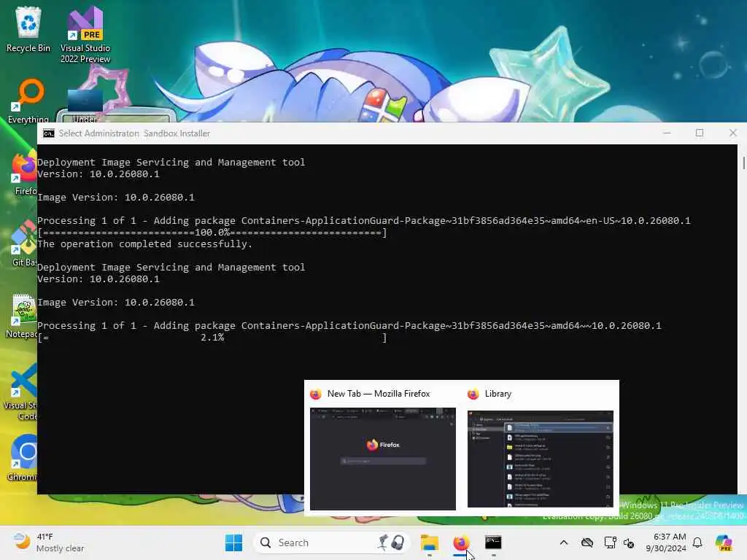The width and height of the screenshot is (747, 560).
Task: Show hidden system tray icons
Action: (564, 542)
